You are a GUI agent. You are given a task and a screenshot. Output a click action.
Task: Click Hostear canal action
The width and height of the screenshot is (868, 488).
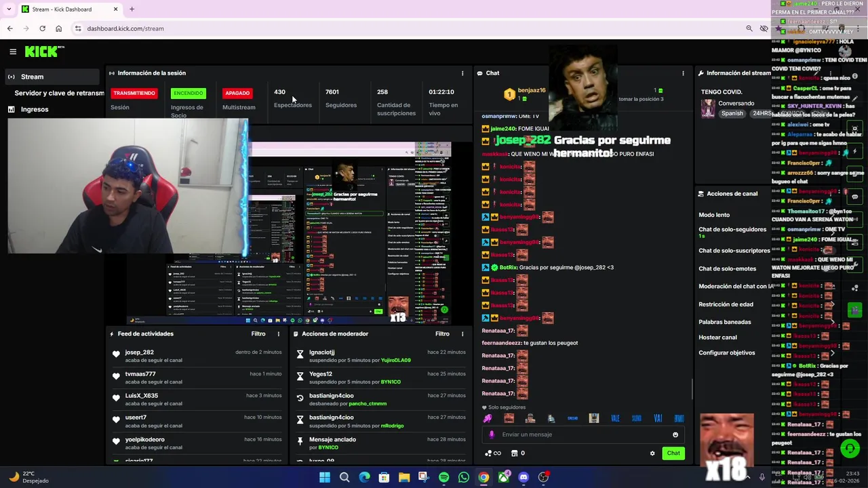717,338
